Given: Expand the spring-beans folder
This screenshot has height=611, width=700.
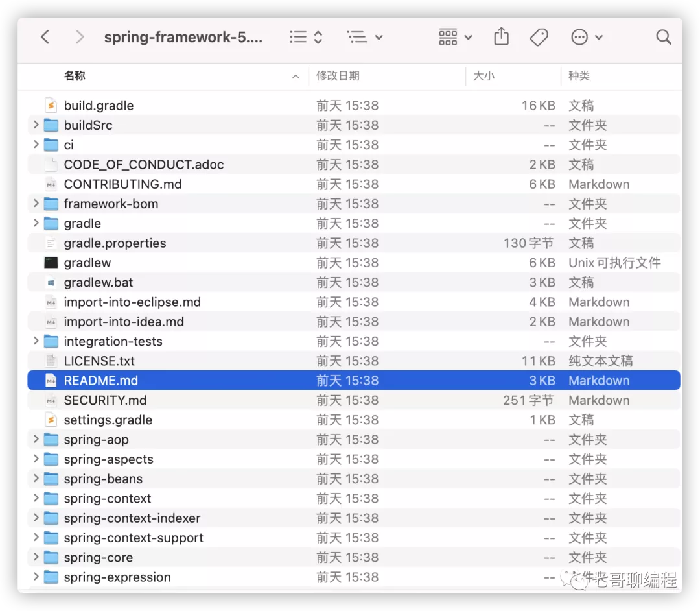Looking at the screenshot, I should click(x=36, y=478).
